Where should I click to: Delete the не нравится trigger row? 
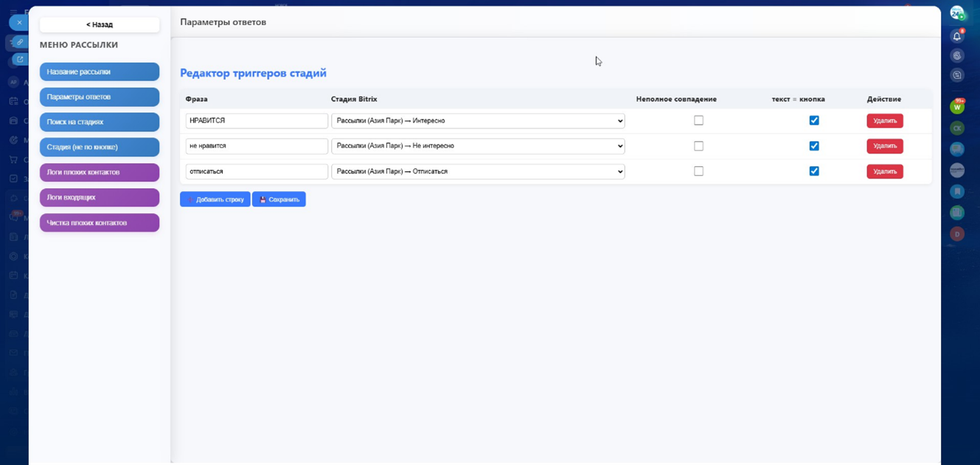885,146
